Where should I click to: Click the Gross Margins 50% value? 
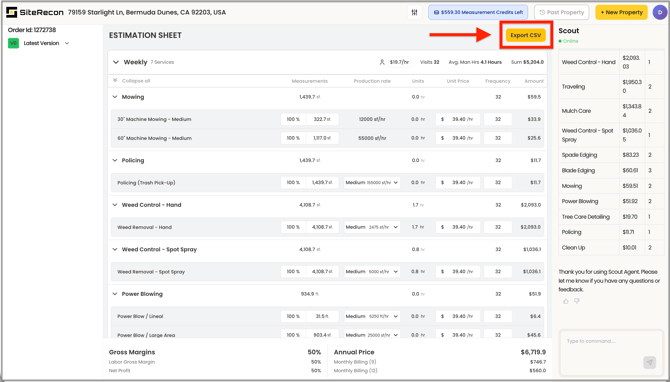pyautogui.click(x=314, y=352)
